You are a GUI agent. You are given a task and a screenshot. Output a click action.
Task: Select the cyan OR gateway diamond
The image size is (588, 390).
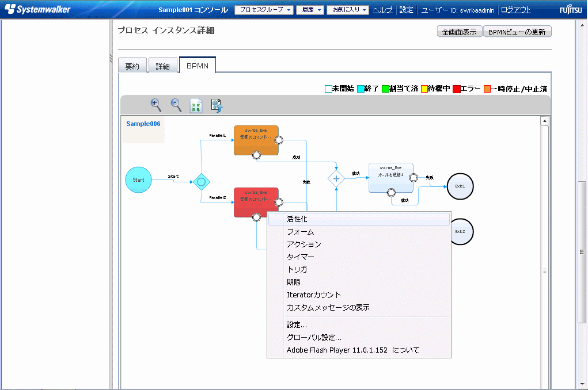[x=201, y=182]
